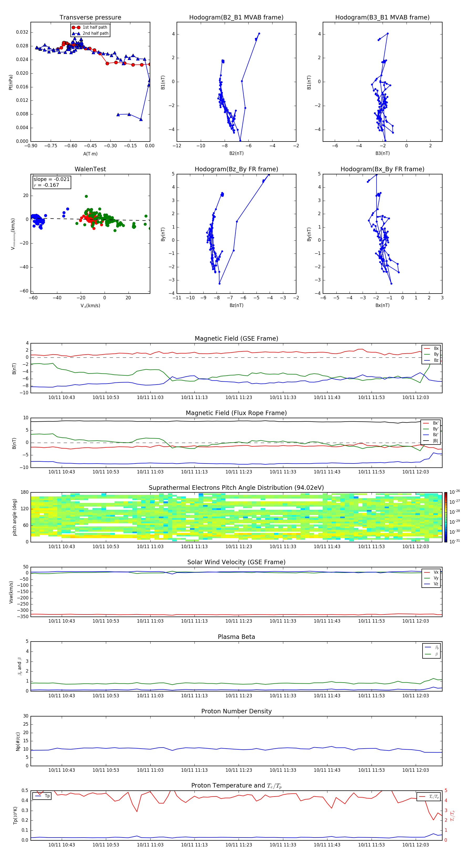Click the 'B3(nT)' x-axis label
The width and height of the screenshot is (473, 868).
(382, 153)
